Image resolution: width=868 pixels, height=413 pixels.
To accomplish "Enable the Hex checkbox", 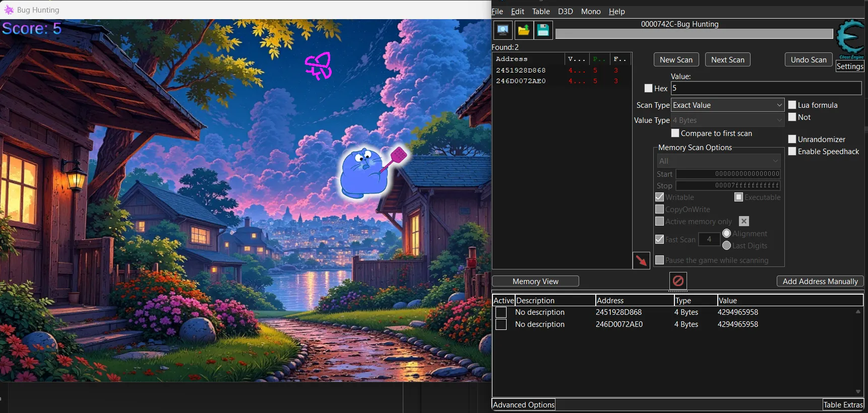I will (x=648, y=88).
